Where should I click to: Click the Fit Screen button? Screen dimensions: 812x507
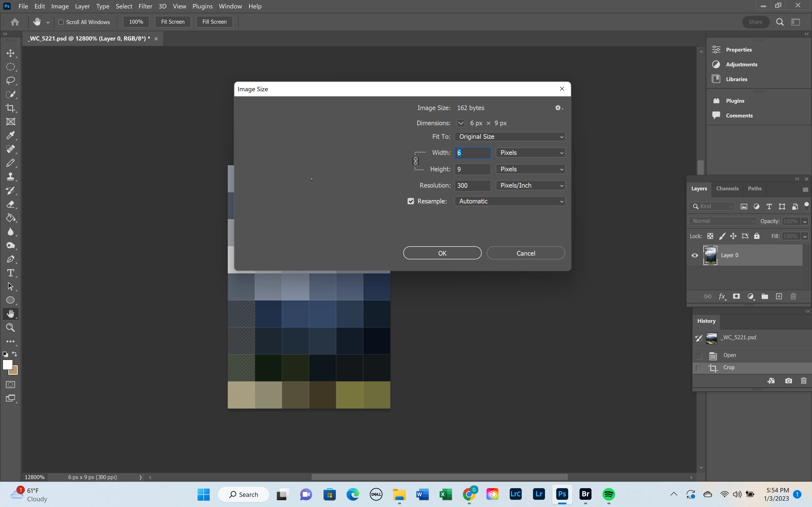[173, 22]
